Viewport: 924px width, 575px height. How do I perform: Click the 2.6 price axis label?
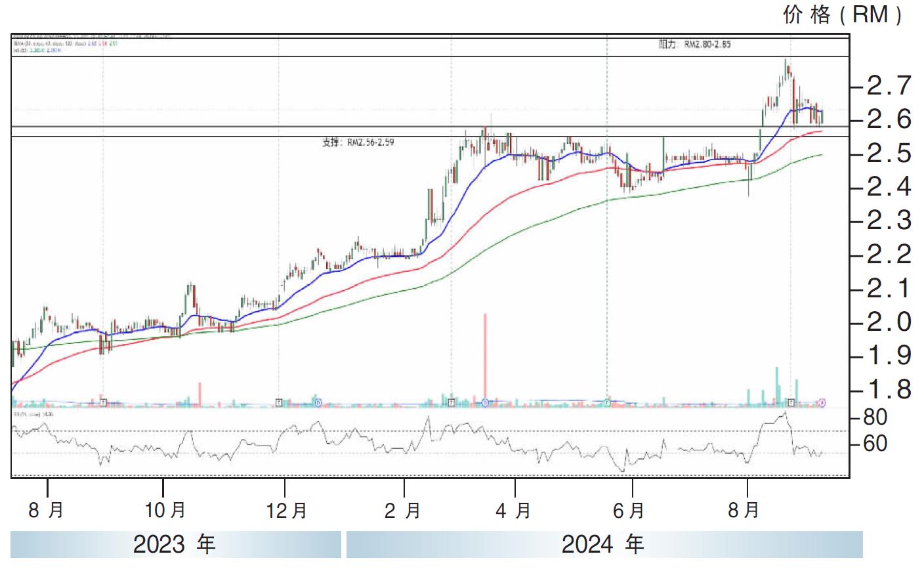coord(889,119)
